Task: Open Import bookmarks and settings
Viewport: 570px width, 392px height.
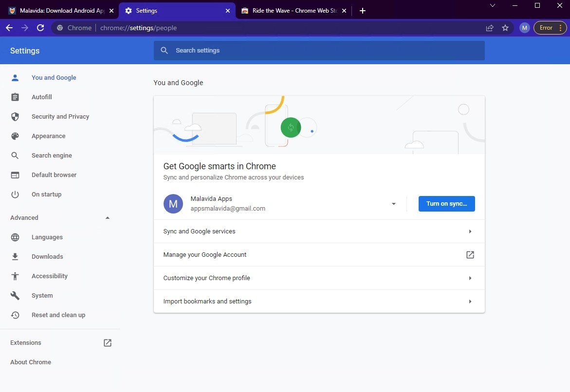Action: (319, 301)
